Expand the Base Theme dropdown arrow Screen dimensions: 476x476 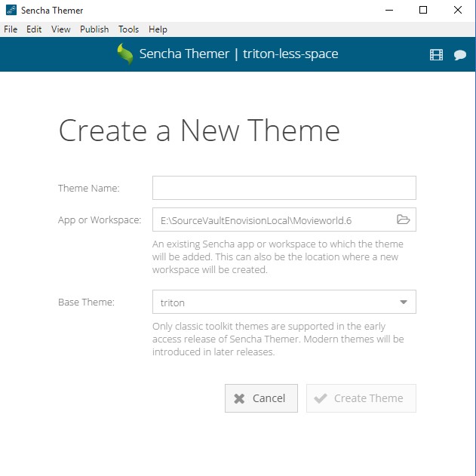(x=403, y=302)
